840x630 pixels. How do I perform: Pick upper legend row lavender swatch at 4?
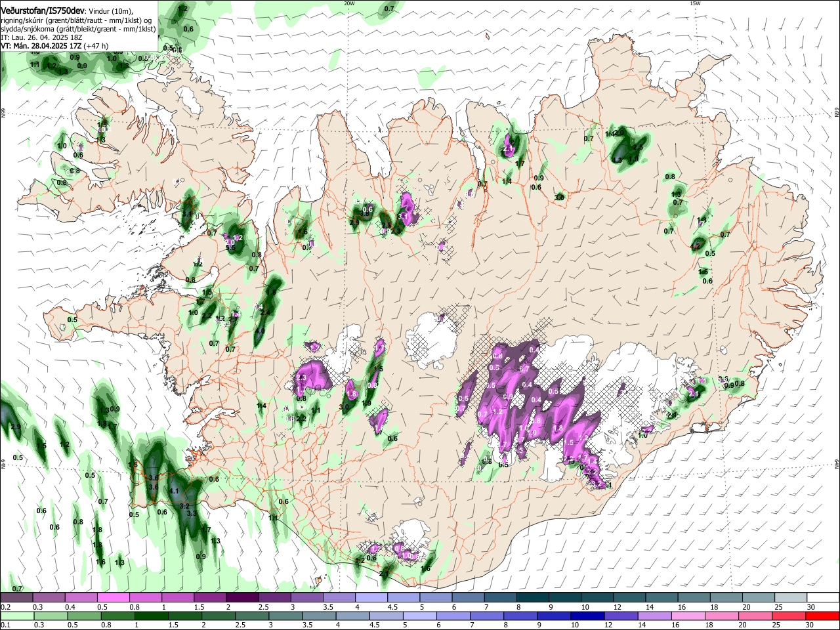point(371,597)
